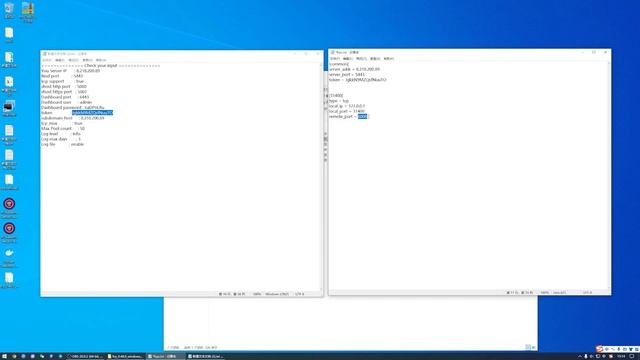Click the 'vhost http port' line

pyautogui.click(x=64, y=87)
